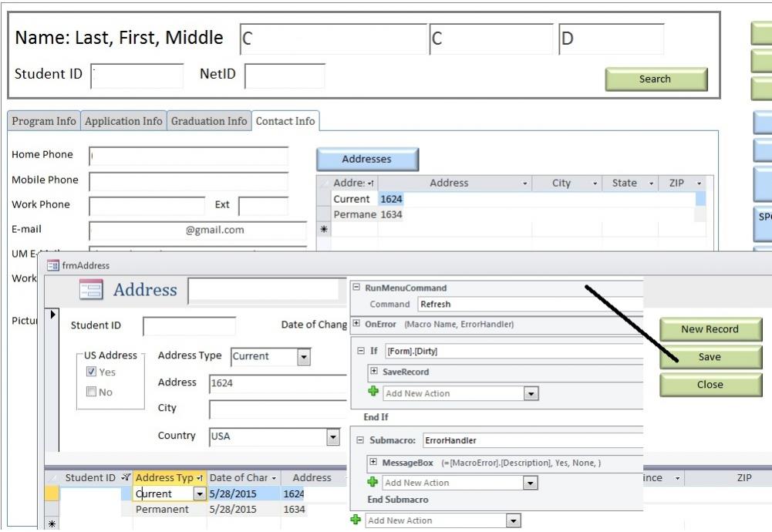
Task: Click the new record asterisk in bottom datasheet
Action: pyautogui.click(x=52, y=524)
